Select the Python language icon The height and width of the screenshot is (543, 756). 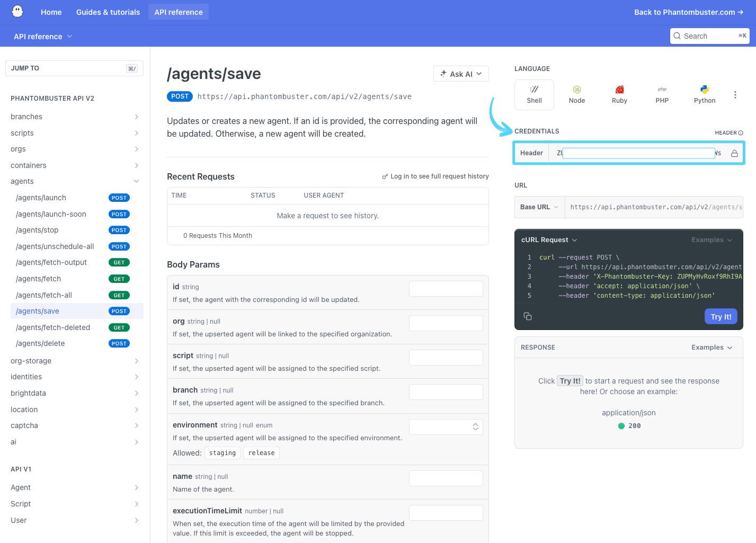pos(705,95)
